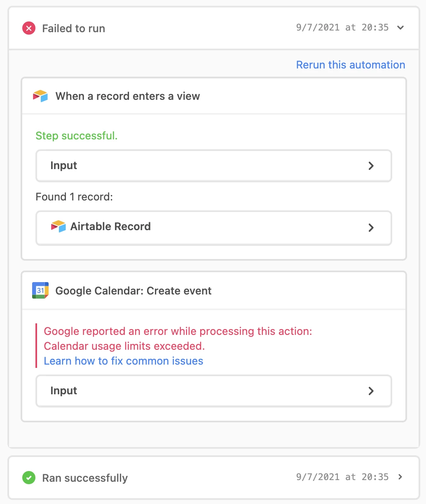
Task: Click the Airtable logo beside the trigger title
Action: click(40, 96)
